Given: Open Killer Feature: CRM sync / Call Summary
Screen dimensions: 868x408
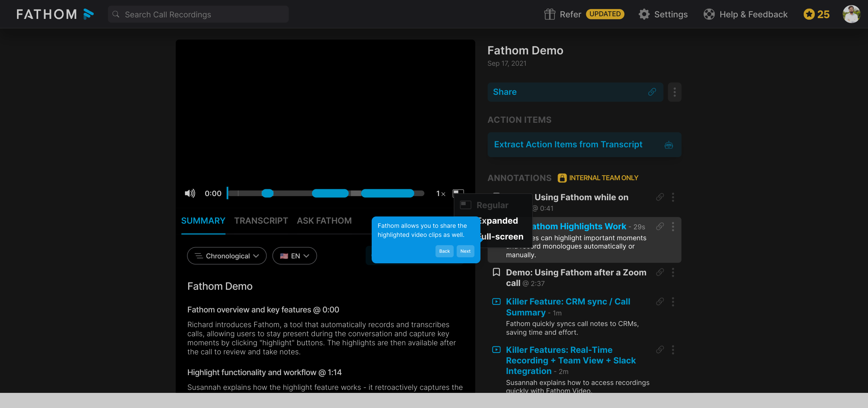Looking at the screenshot, I should pos(568,307).
